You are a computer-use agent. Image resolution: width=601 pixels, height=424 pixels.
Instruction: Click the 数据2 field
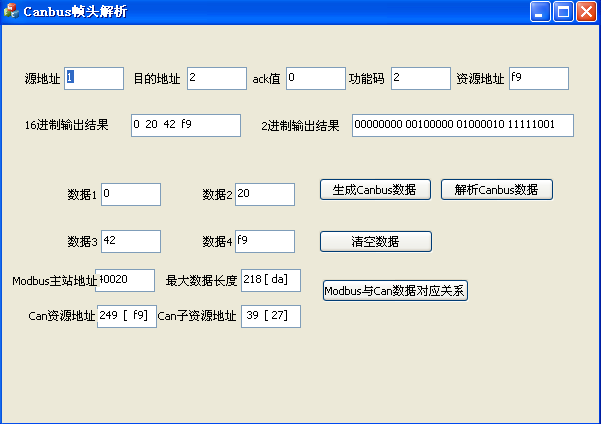264,194
